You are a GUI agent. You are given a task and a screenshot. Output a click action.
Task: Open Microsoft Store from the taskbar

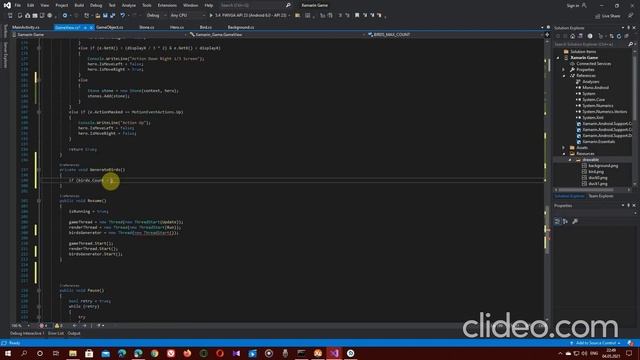tap(89, 353)
